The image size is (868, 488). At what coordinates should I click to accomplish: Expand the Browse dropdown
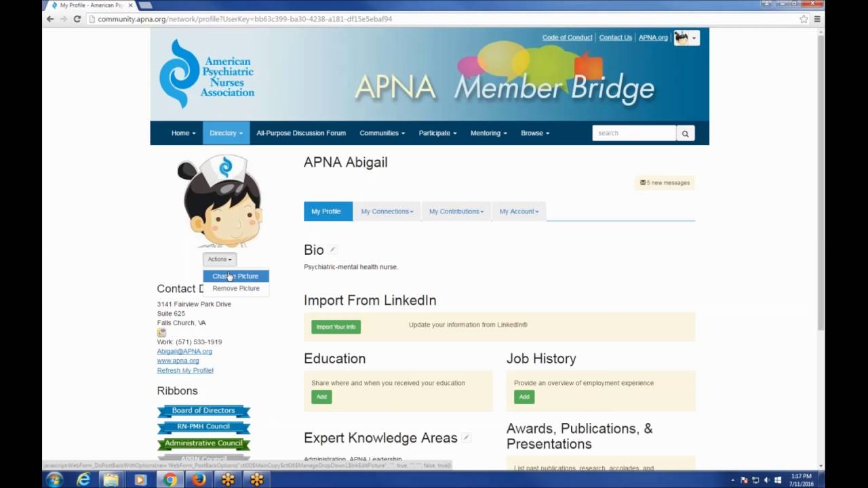click(535, 134)
